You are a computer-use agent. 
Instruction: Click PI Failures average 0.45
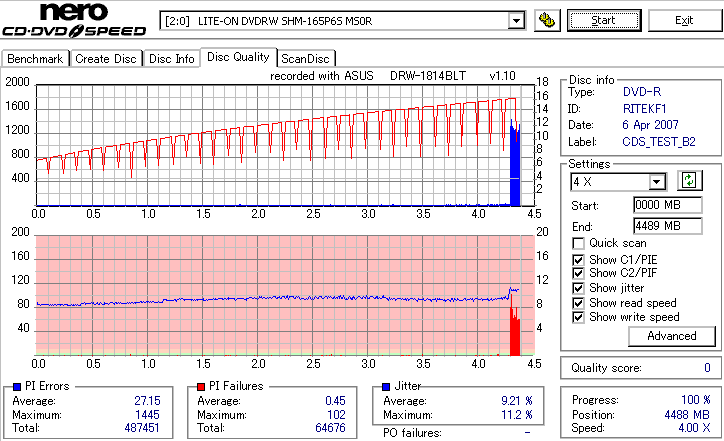[335, 401]
